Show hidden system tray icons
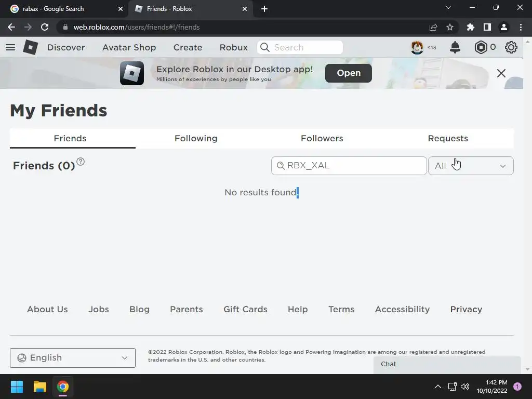The image size is (532, 399). coord(438,387)
